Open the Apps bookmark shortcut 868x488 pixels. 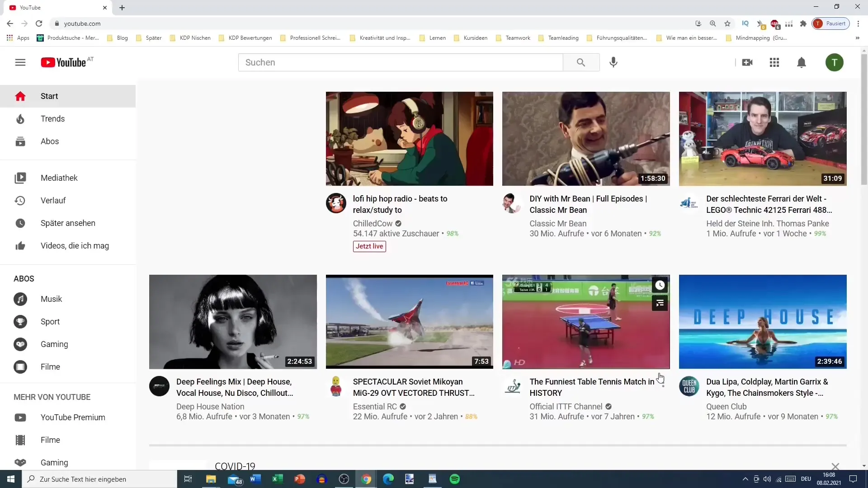pos(18,38)
